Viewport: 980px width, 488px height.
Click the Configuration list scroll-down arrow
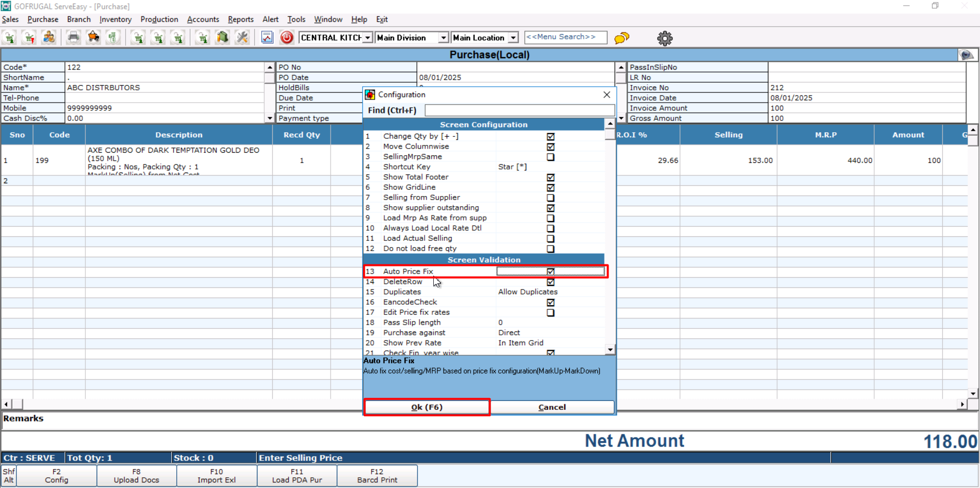pos(610,350)
